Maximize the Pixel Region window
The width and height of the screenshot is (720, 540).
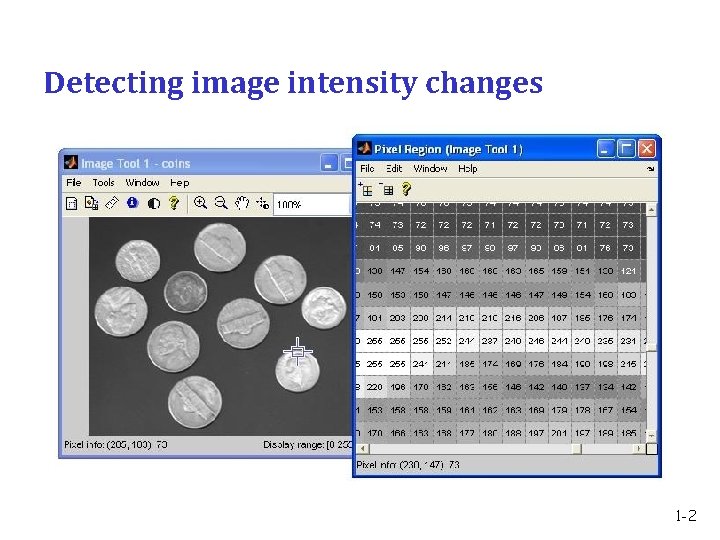(626, 149)
